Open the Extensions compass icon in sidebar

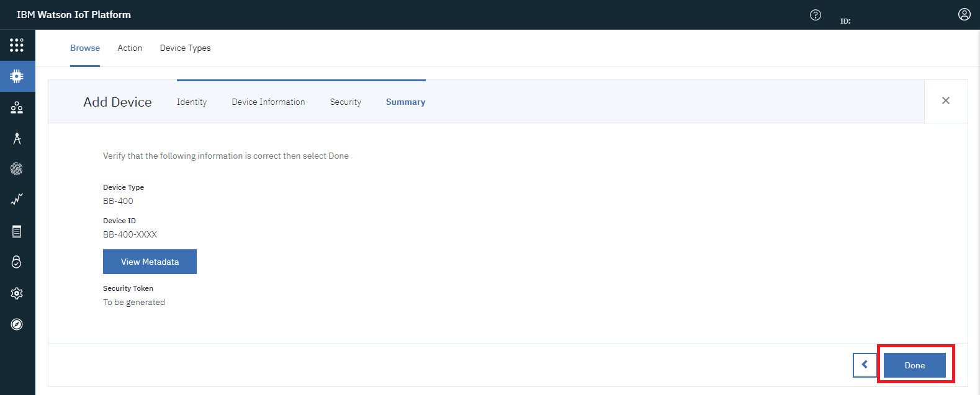click(17, 324)
